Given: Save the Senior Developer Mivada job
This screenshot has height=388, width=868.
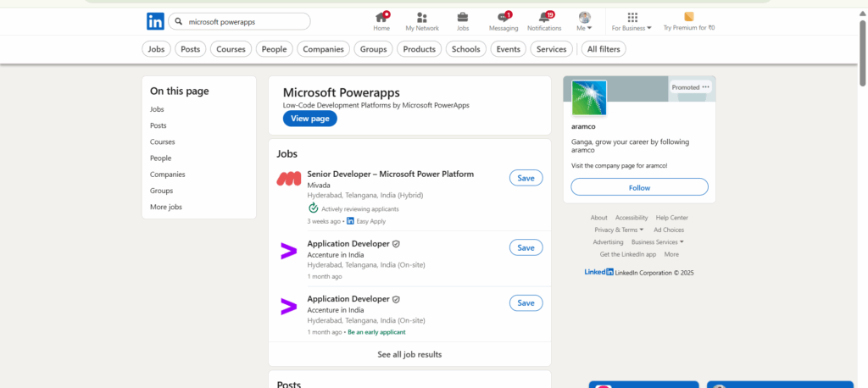Looking at the screenshot, I should click(x=526, y=178).
